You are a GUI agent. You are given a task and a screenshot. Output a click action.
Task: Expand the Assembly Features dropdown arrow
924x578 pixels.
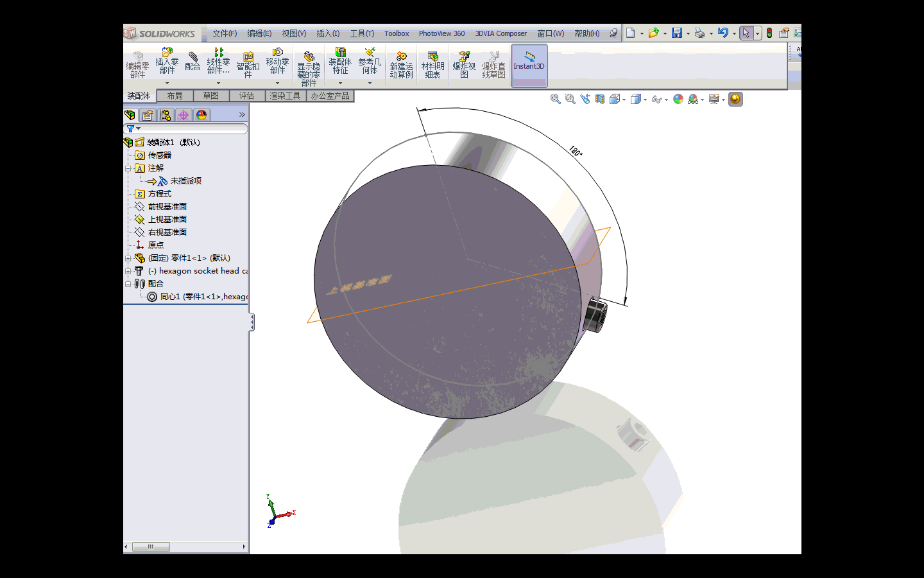pyautogui.click(x=340, y=83)
